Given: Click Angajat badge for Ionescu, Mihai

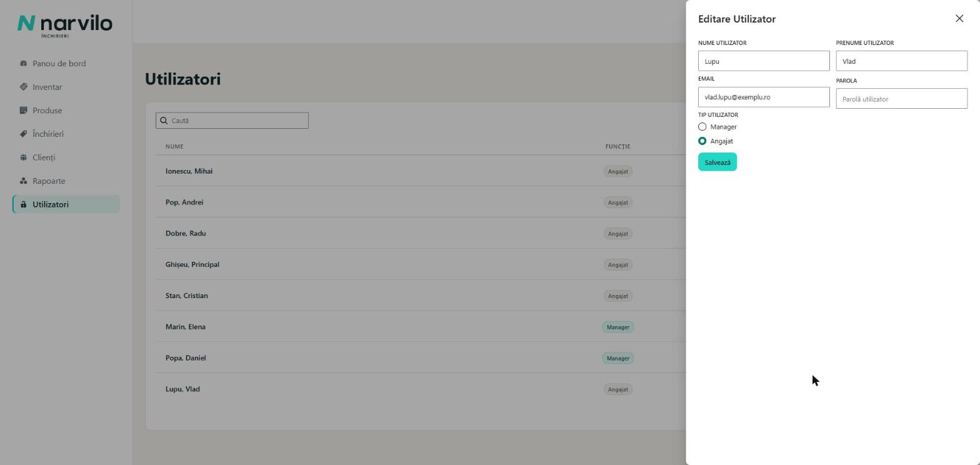Looking at the screenshot, I should pos(618,171).
